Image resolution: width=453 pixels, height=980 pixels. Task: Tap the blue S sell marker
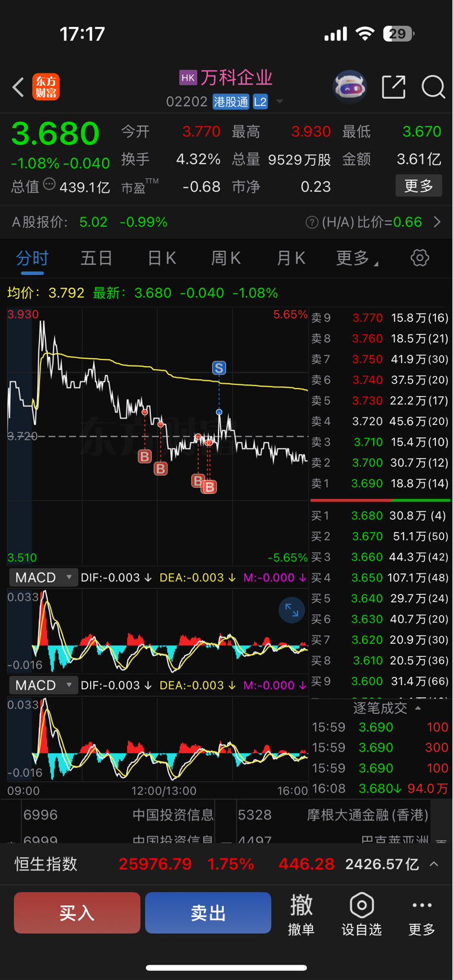pyautogui.click(x=219, y=368)
